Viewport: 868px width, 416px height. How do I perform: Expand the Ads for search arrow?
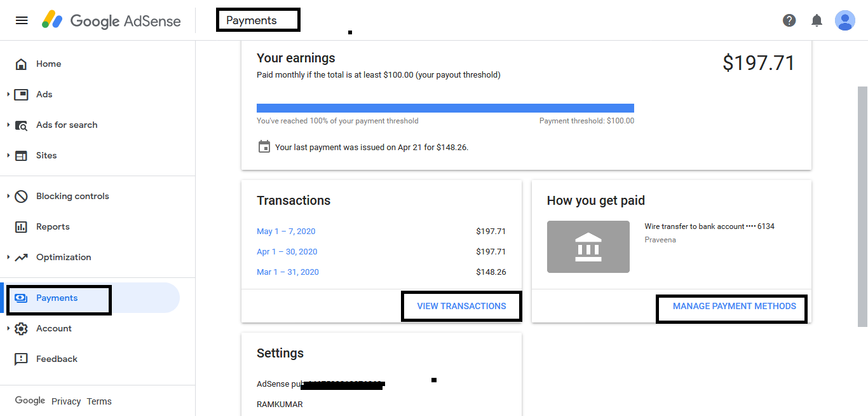(8, 125)
